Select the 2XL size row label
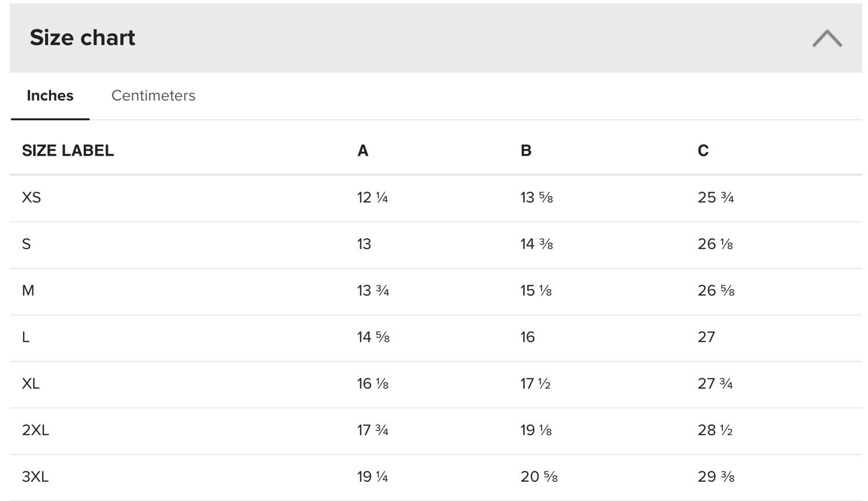 tap(35, 430)
